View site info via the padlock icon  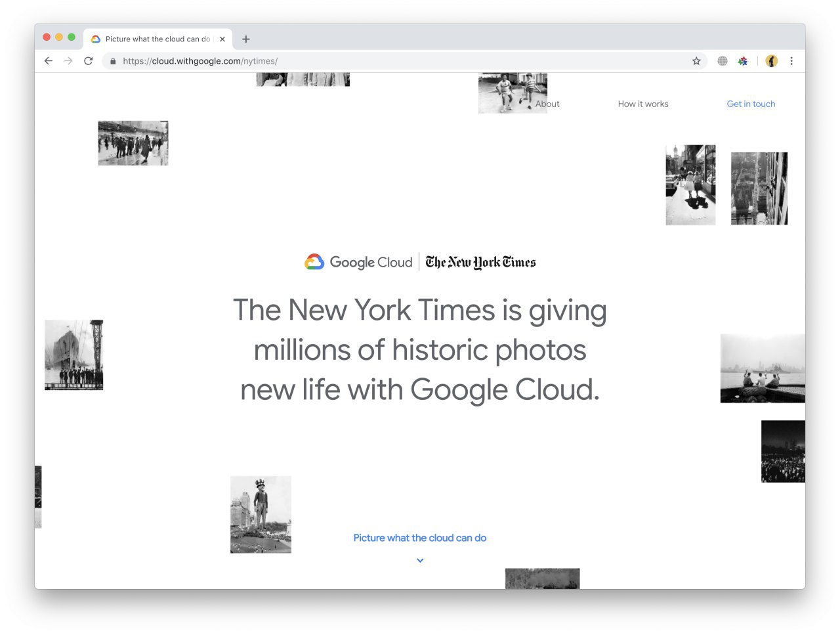pos(113,61)
